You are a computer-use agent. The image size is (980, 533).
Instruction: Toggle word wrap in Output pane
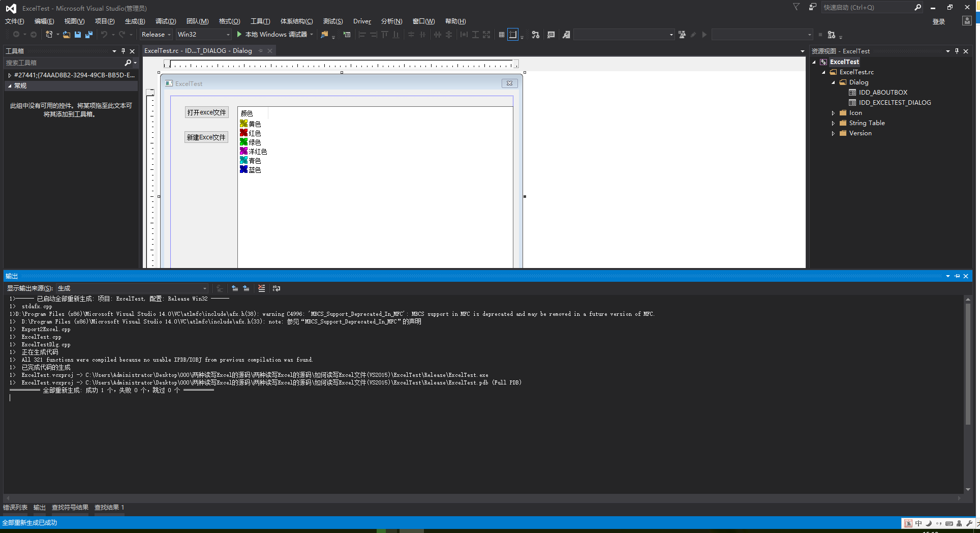277,288
